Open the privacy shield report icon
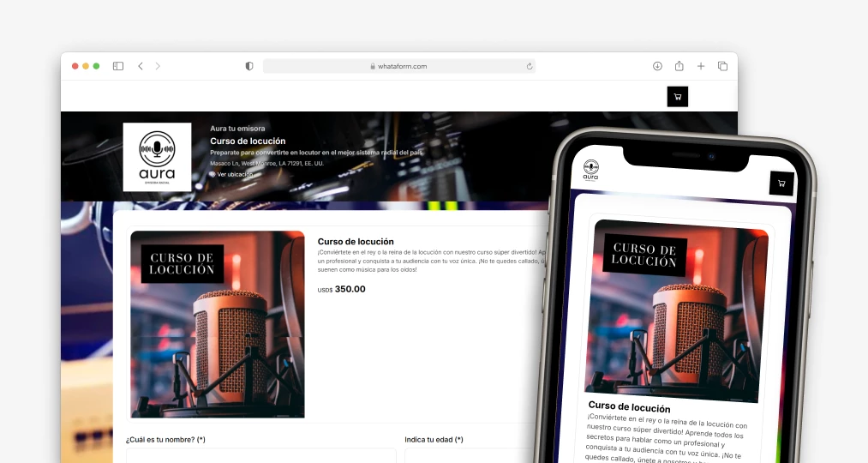 point(249,66)
